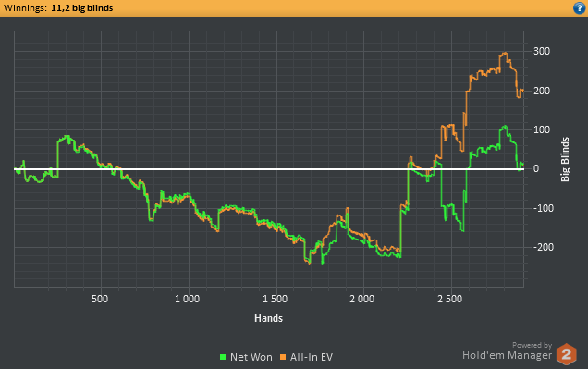This screenshot has width=588, height=369.
Task: Click the Hold'em Manager 2 logo
Action: point(566,354)
